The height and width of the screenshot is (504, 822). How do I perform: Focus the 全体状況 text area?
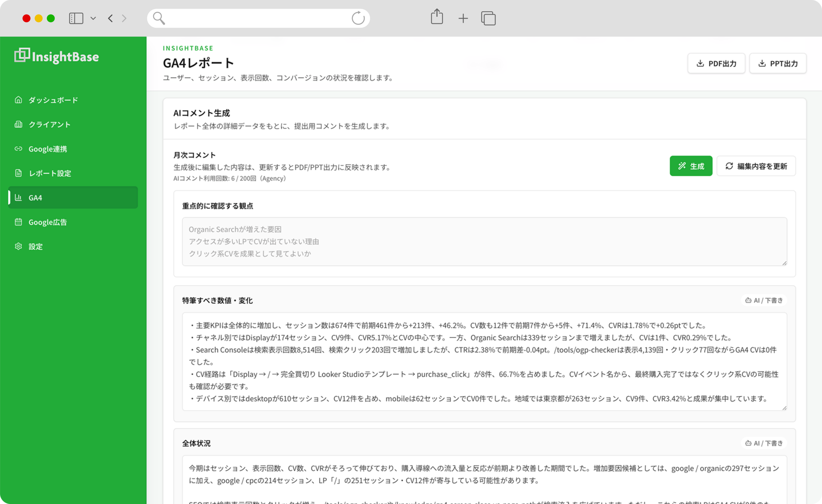tap(485, 480)
